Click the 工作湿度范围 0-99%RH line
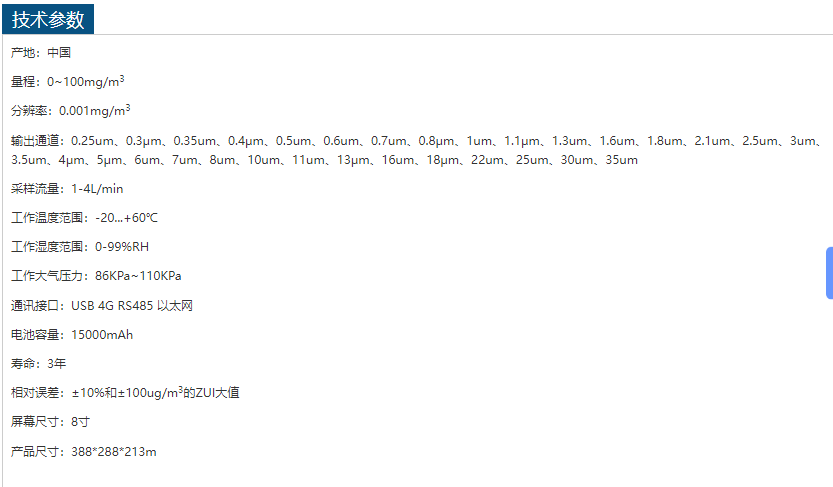 [x=80, y=247]
